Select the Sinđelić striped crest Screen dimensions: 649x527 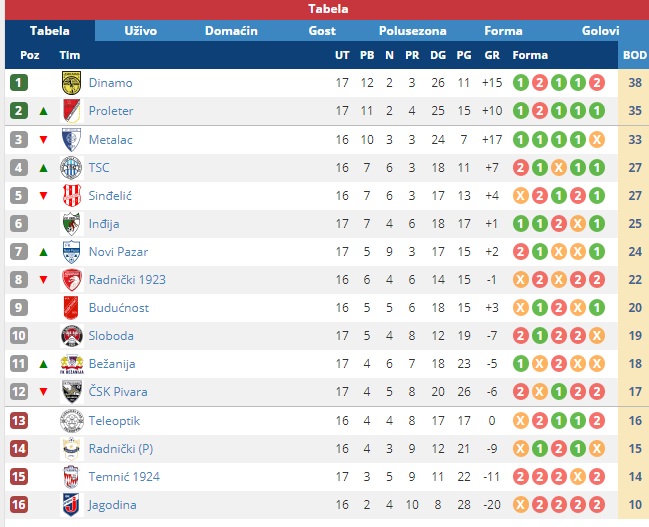click(x=71, y=195)
